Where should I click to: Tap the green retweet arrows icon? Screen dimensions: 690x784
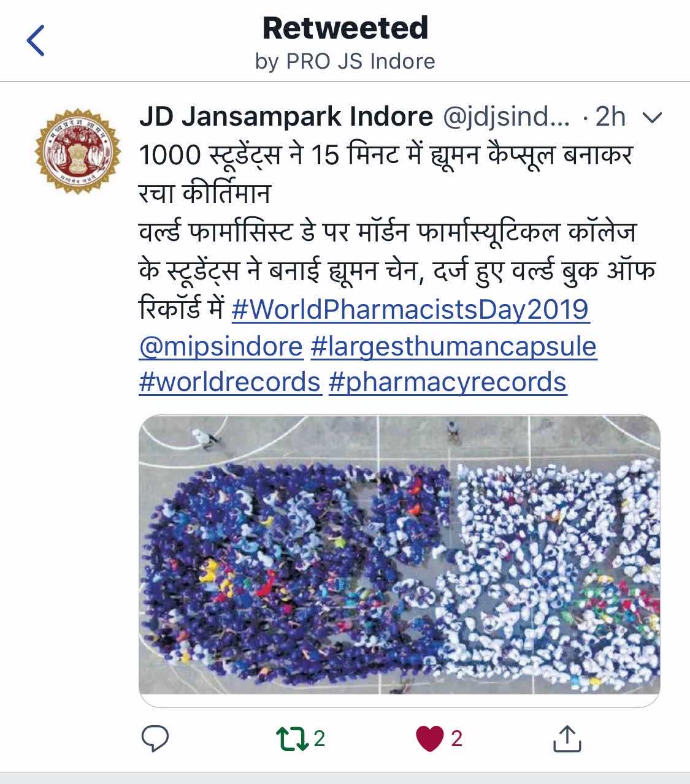tap(293, 739)
